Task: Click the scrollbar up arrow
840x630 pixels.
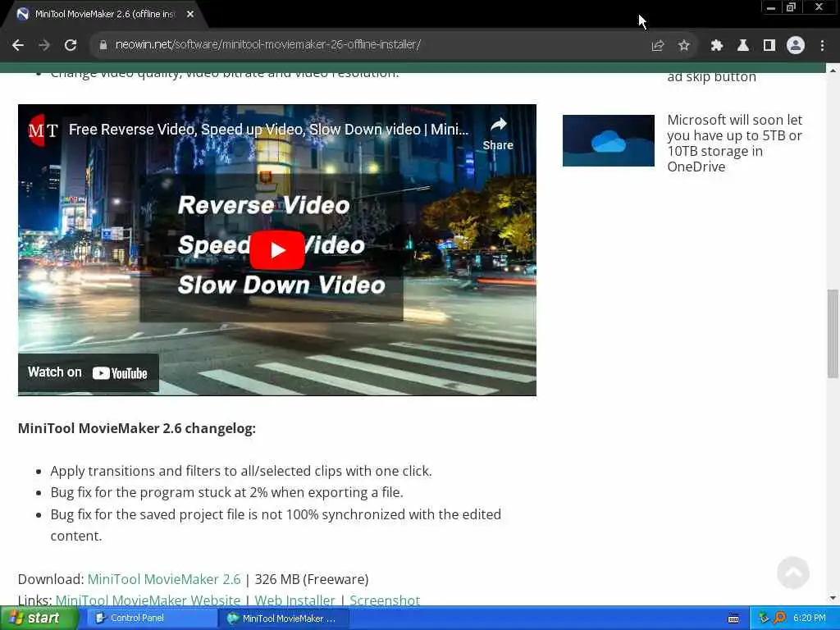Action: (833, 71)
